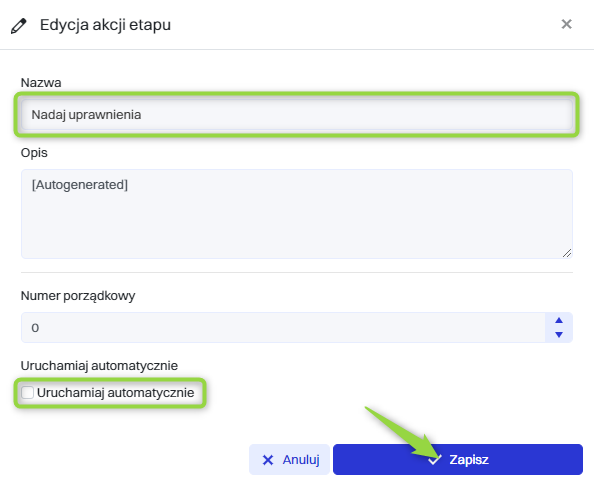Increase Numer porządkowy with up arrow

click(559, 320)
